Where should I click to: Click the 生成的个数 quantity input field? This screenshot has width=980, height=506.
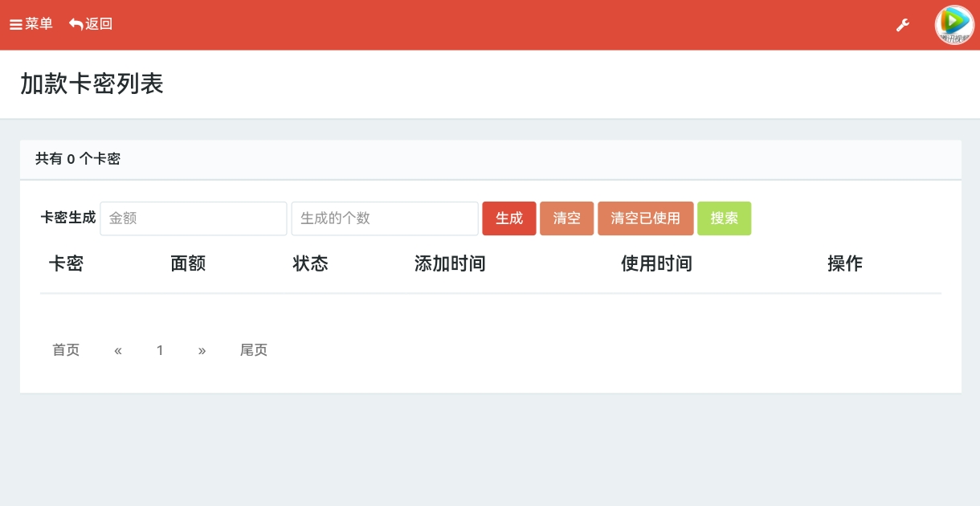tap(384, 218)
